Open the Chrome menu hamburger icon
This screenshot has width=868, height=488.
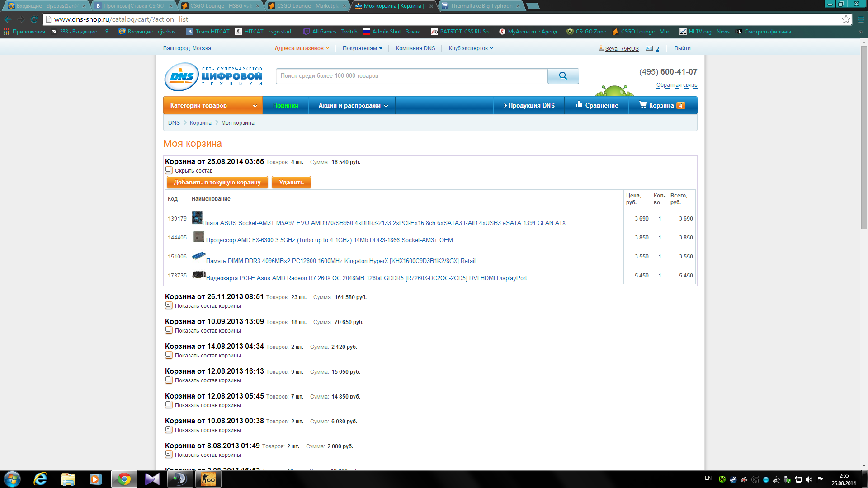pos(861,19)
